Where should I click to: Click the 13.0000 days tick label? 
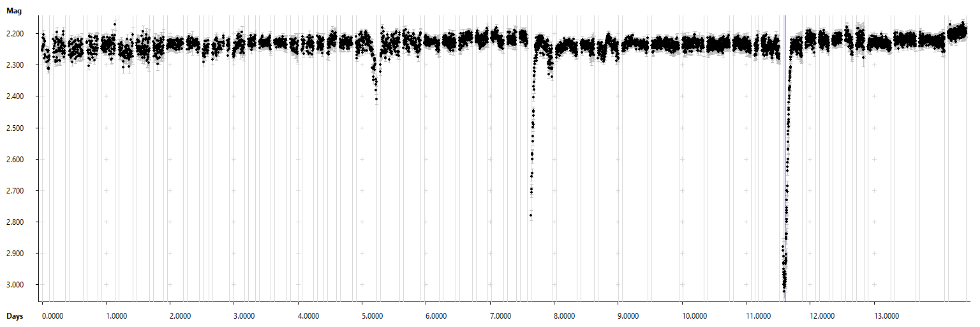(886, 316)
